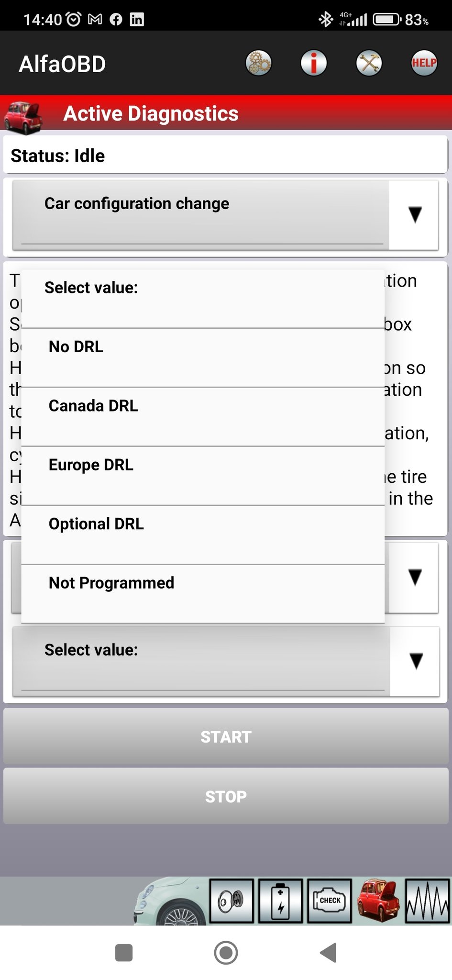Tap the Android home navigation button
The width and height of the screenshot is (452, 980).
coord(226,952)
